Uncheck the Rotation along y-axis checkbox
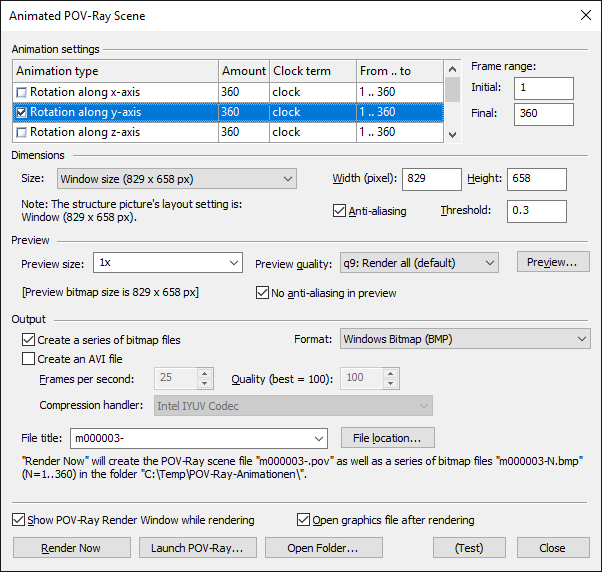602x572 pixels. pos(22,112)
